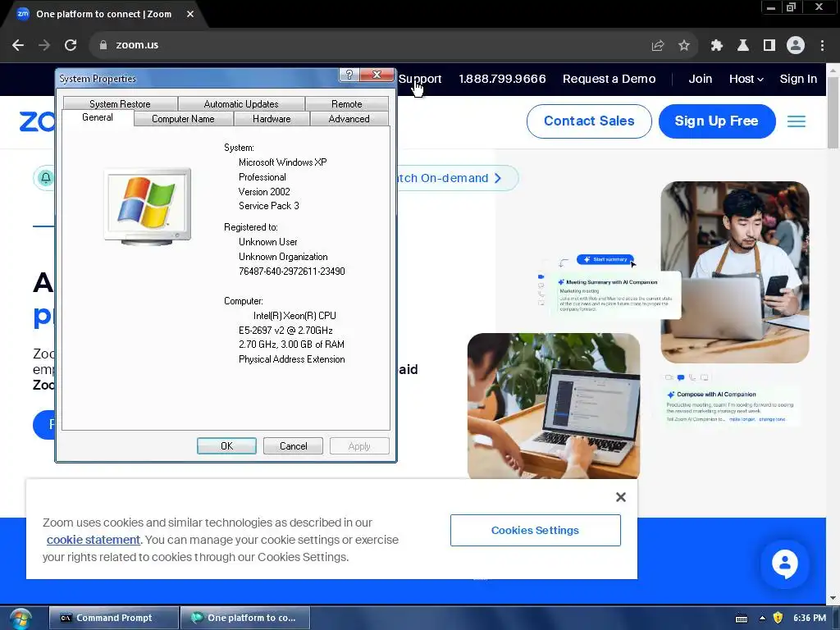Switch to System Restore tab
This screenshot has height=630, width=840.
pos(120,104)
